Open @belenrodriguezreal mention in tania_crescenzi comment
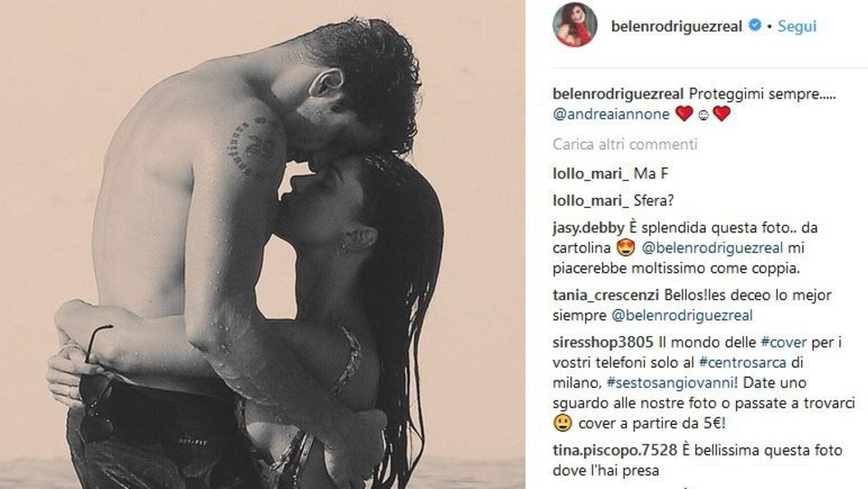868x489 pixels. click(x=682, y=315)
